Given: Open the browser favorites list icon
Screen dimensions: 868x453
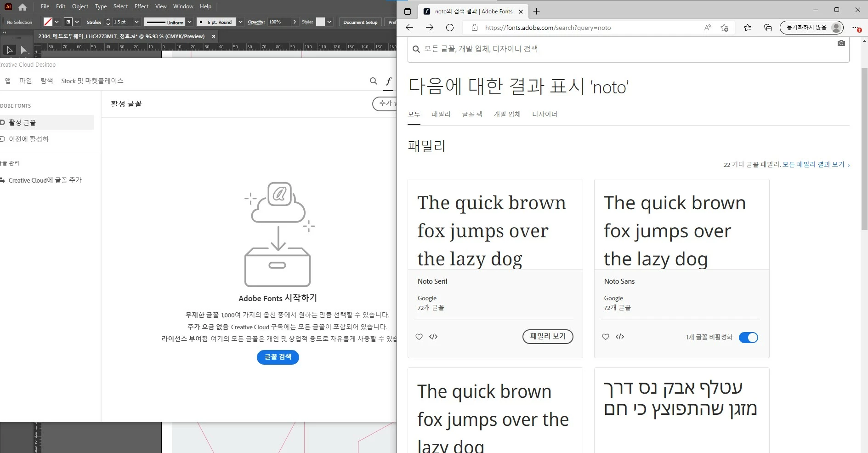Looking at the screenshot, I should coord(748,28).
